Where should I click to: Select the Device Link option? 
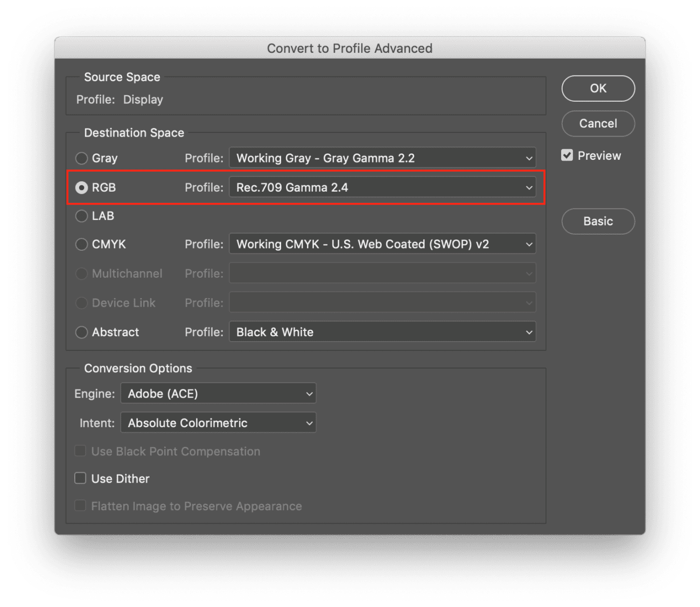click(x=81, y=302)
